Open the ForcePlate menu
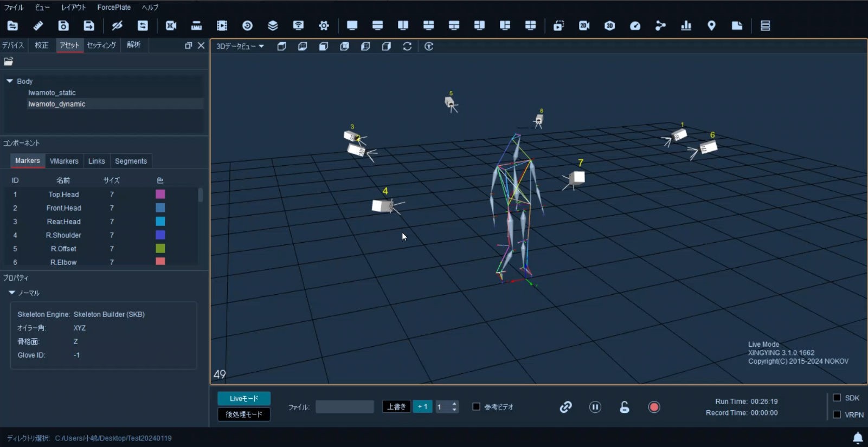This screenshot has height=447, width=868. coord(114,7)
